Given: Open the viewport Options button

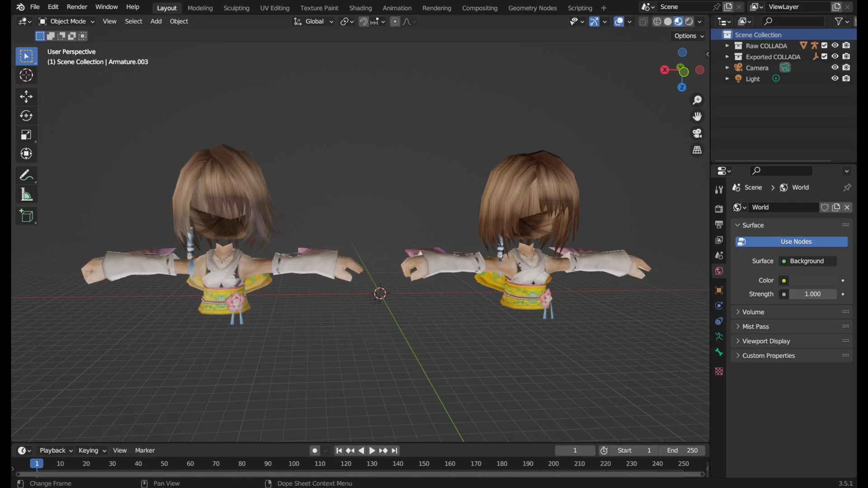Looking at the screenshot, I should 689,36.
